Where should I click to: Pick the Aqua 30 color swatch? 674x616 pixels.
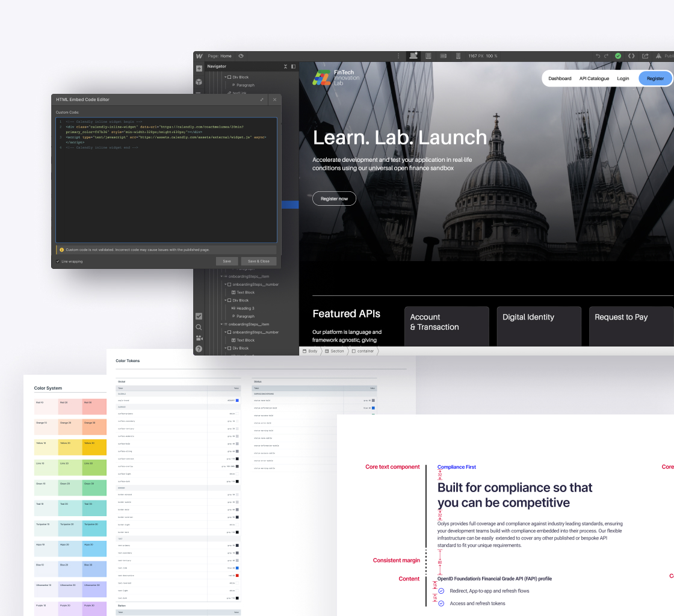[x=94, y=549]
